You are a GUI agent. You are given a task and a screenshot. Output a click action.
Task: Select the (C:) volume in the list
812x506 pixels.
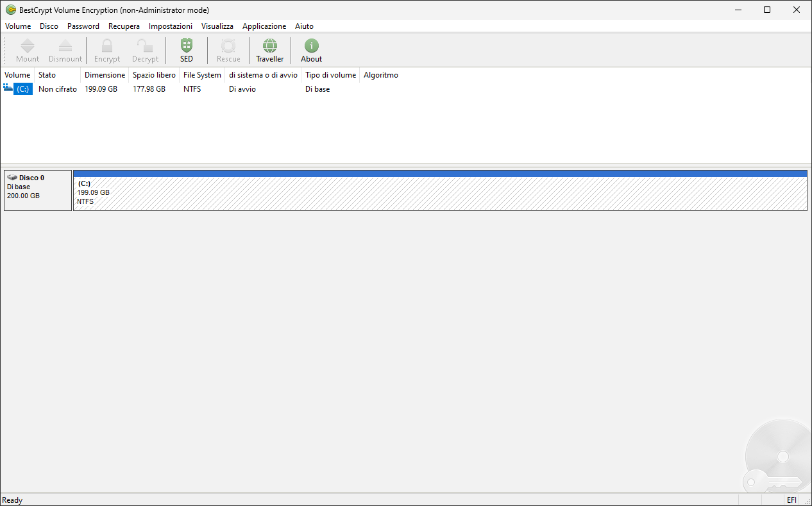tap(23, 89)
